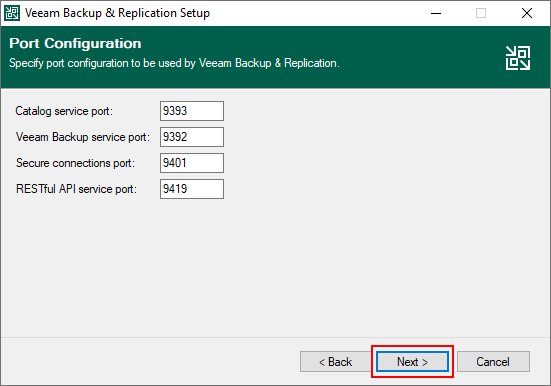The height and width of the screenshot is (386, 551).
Task: Go back with the Back button
Action: tap(336, 361)
